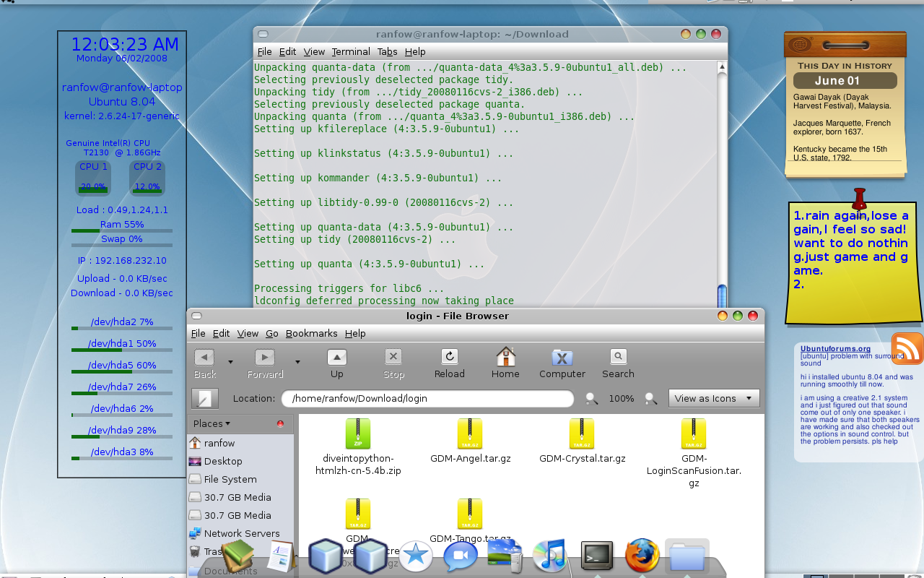
Task: Click the sticky note text area
Action: pyautogui.click(x=853, y=249)
